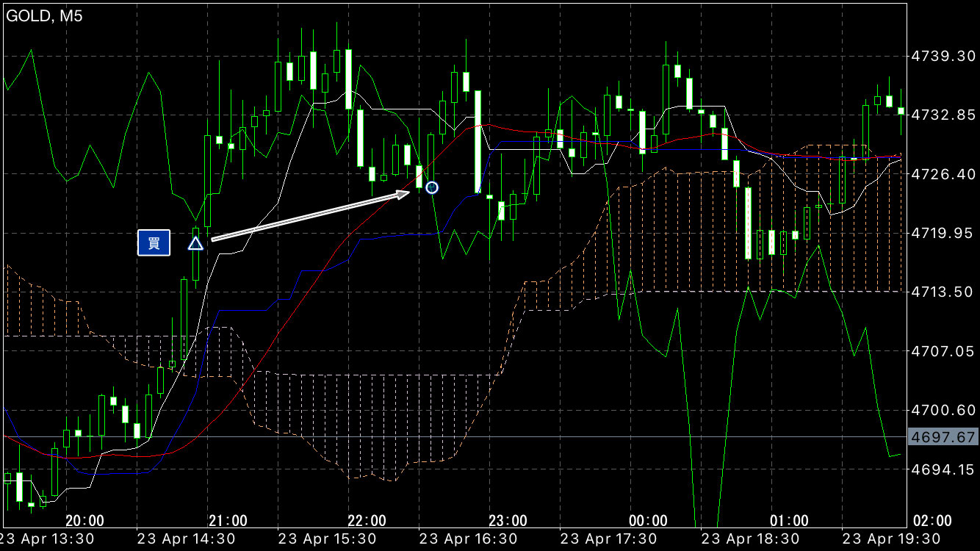The height and width of the screenshot is (551, 980).
Task: Click the 4726.40 price axis label
Action: 943,174
